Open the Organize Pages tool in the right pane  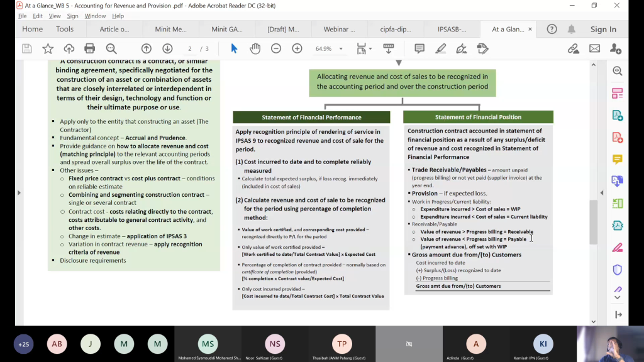pyautogui.click(x=618, y=93)
